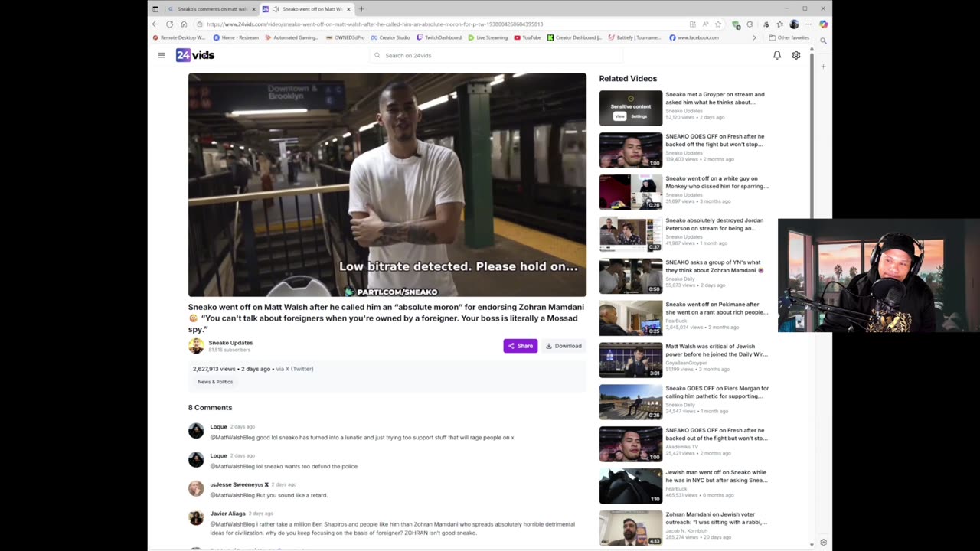Click usJesse Sweeneyus profile avatar
Viewport: 980px width, 551px height.
click(x=196, y=488)
